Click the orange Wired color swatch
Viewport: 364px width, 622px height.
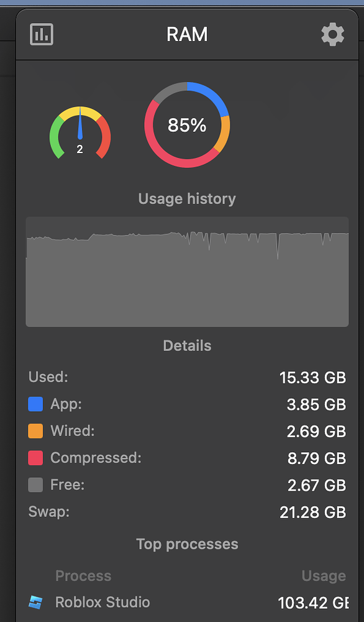(x=35, y=431)
